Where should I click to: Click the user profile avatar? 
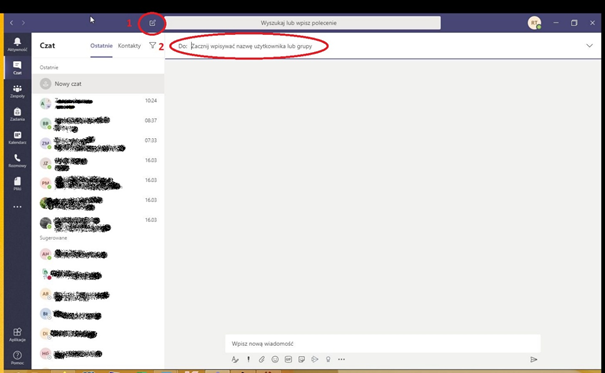[x=534, y=23]
